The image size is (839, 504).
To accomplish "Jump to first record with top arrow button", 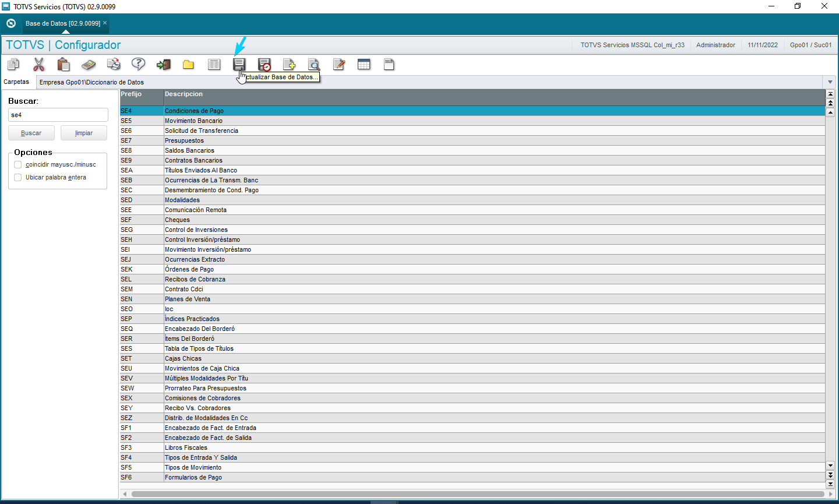I will click(x=830, y=94).
